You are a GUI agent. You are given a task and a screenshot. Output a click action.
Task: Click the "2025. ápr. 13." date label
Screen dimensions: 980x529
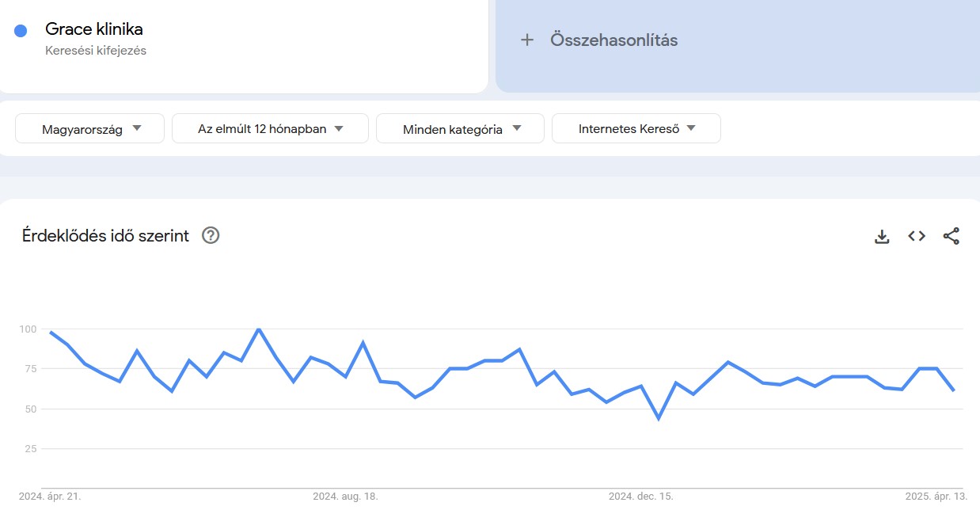click(x=936, y=497)
